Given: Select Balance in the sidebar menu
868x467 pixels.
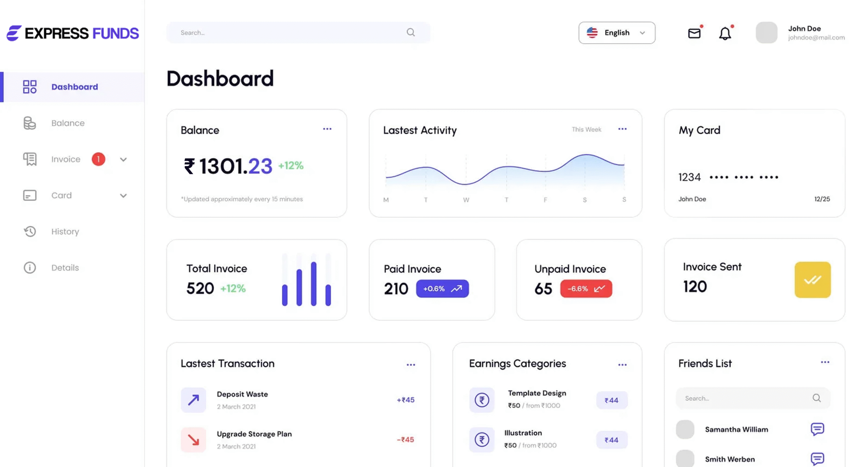Looking at the screenshot, I should [x=68, y=123].
